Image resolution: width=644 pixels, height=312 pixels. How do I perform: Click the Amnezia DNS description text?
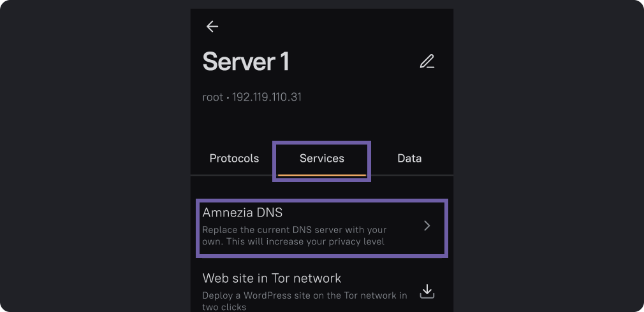coord(294,236)
